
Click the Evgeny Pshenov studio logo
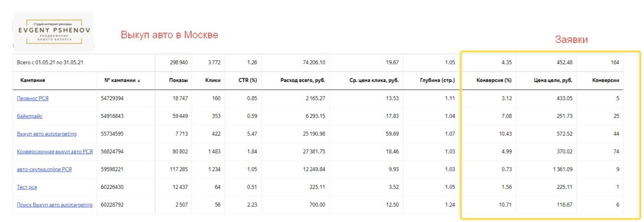tap(53, 28)
